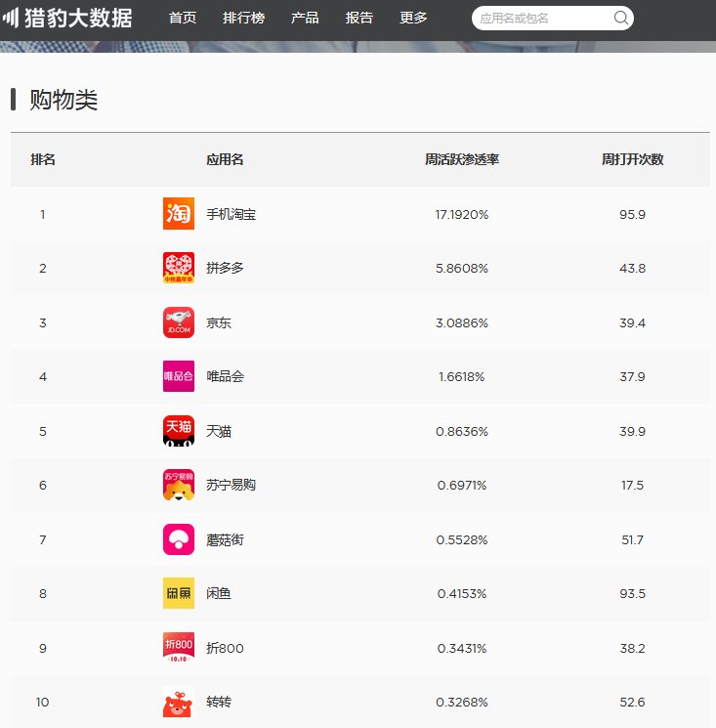The height and width of the screenshot is (728, 716).
Task: Open the 京东 JD.COM app icon
Action: 179,322
